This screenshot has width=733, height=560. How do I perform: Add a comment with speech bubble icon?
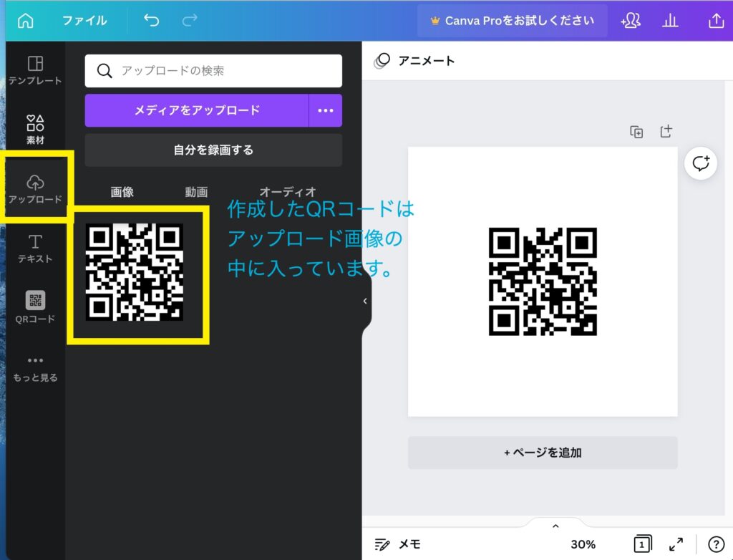pos(700,163)
